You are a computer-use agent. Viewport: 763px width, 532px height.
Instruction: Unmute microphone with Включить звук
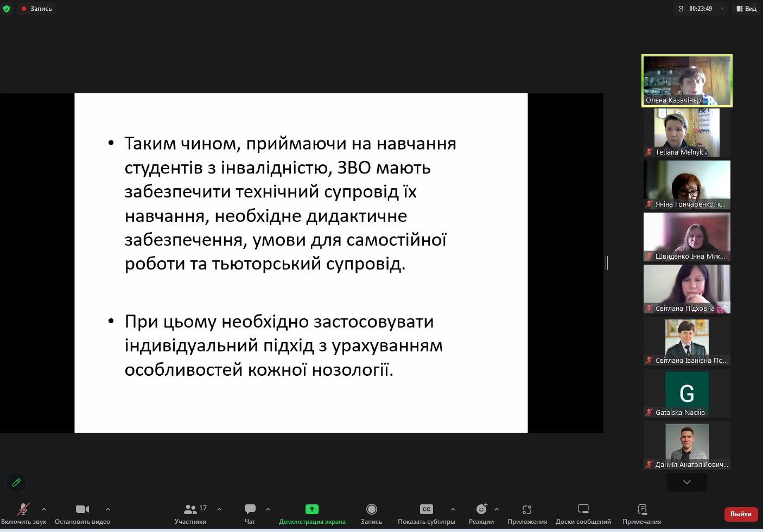coord(23,509)
